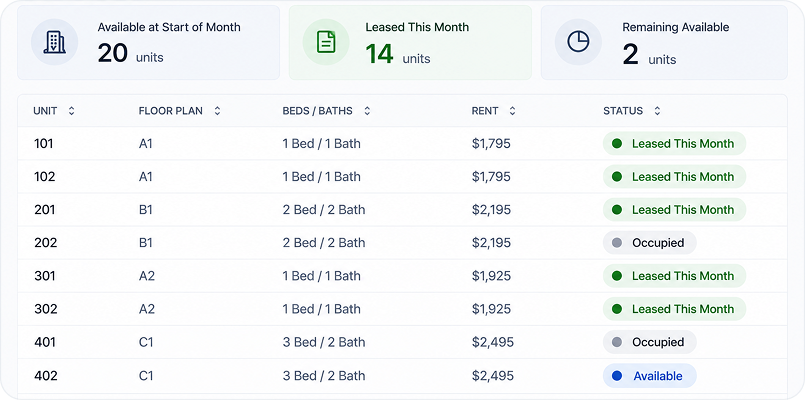The width and height of the screenshot is (805, 400).
Task: Sort table by the FLOOR PLAN column arrows
Action: (217, 111)
